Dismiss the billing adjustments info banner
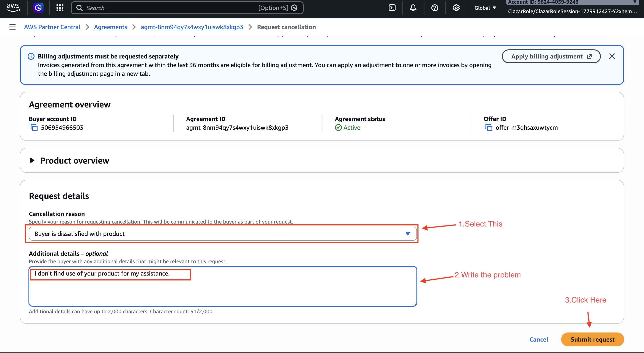This screenshot has height=353, width=644. click(612, 56)
